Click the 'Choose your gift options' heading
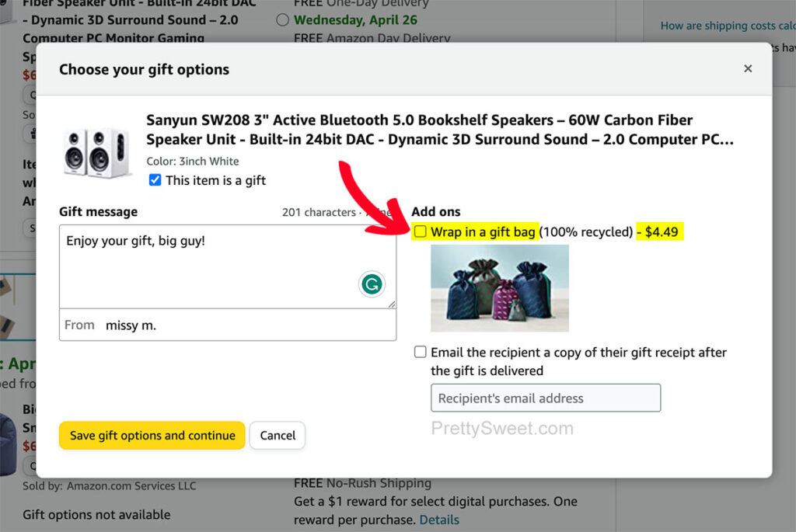Image resolution: width=796 pixels, height=532 pixels. pyautogui.click(x=144, y=69)
